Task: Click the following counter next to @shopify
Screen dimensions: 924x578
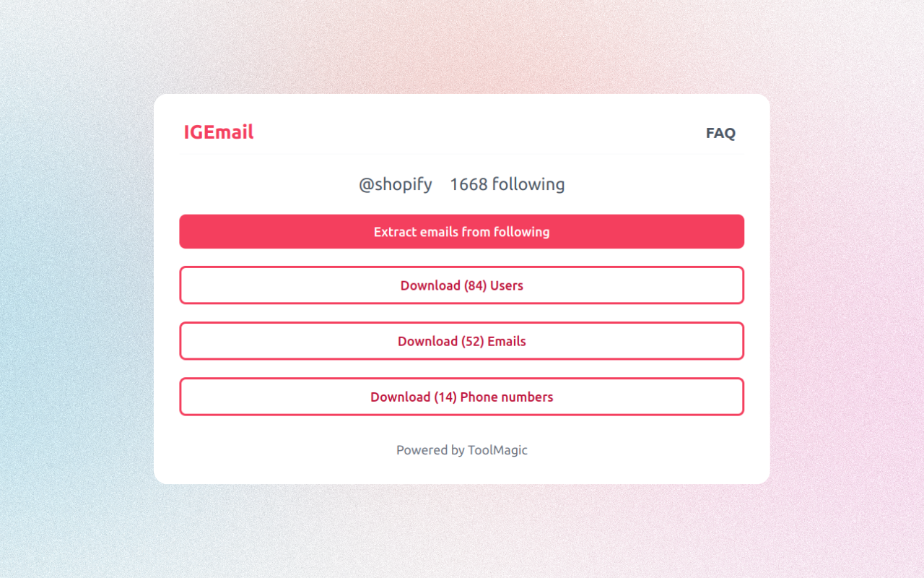Action: (507, 184)
